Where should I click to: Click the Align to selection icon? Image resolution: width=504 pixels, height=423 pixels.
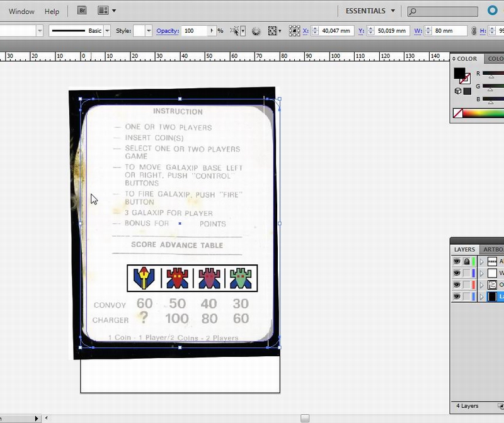(272, 31)
